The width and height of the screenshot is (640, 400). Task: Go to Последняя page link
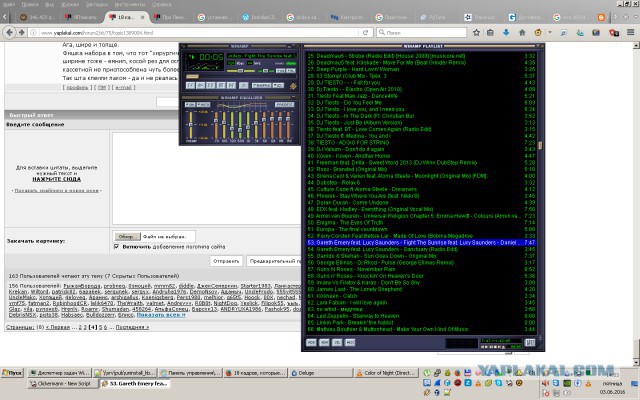click(132, 327)
